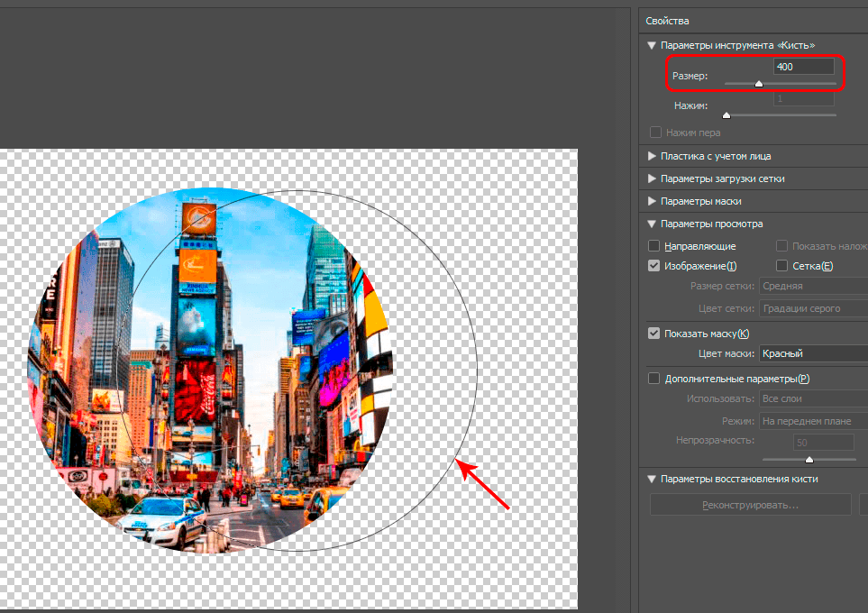Open the Цвет сетки dropdown

811,308
